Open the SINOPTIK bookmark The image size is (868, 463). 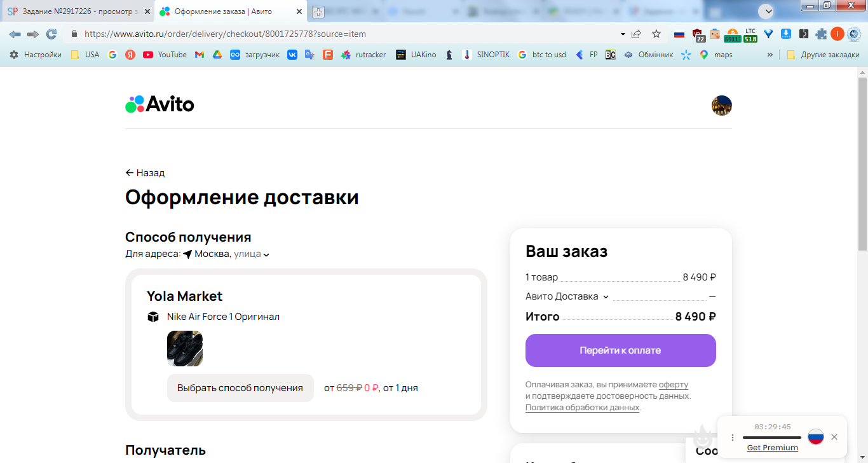tap(486, 55)
